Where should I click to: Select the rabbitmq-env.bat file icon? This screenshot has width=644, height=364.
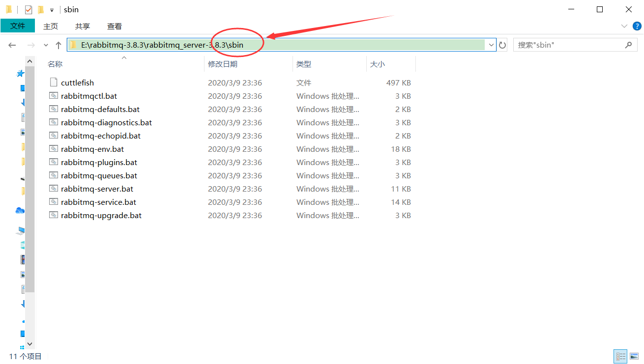click(54, 149)
